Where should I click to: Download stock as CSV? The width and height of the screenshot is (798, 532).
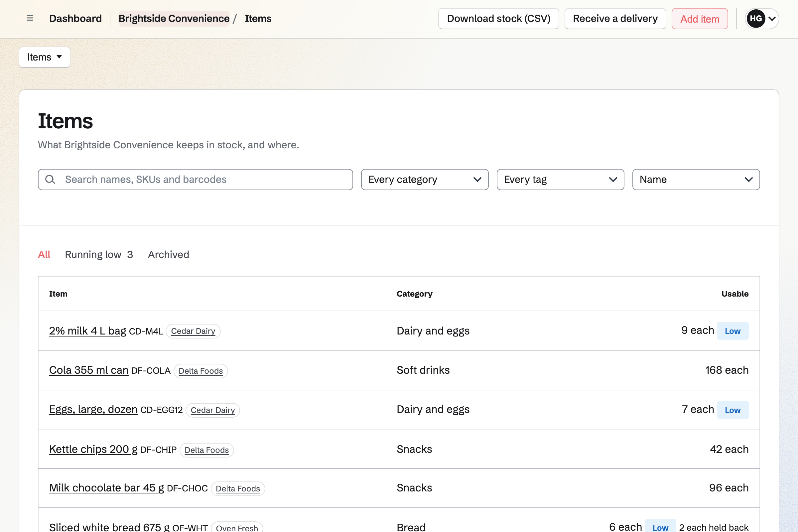click(498, 19)
